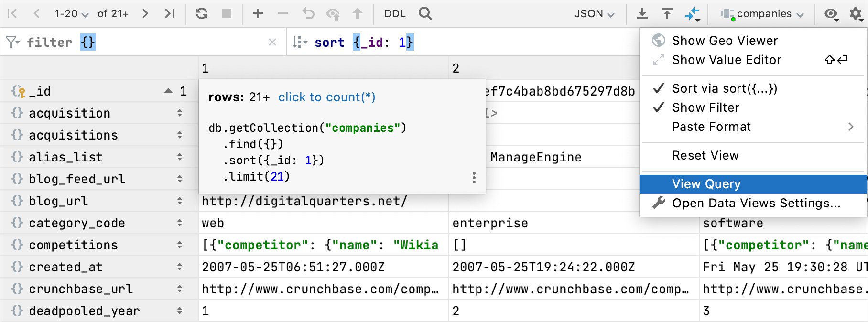This screenshot has height=322, width=868.
Task: Preview pending changes icon
Action: point(333,14)
